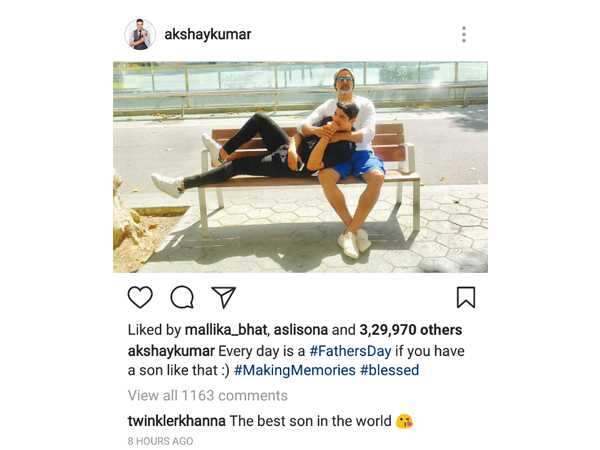View the 3,29,970 others who liked

click(411, 330)
